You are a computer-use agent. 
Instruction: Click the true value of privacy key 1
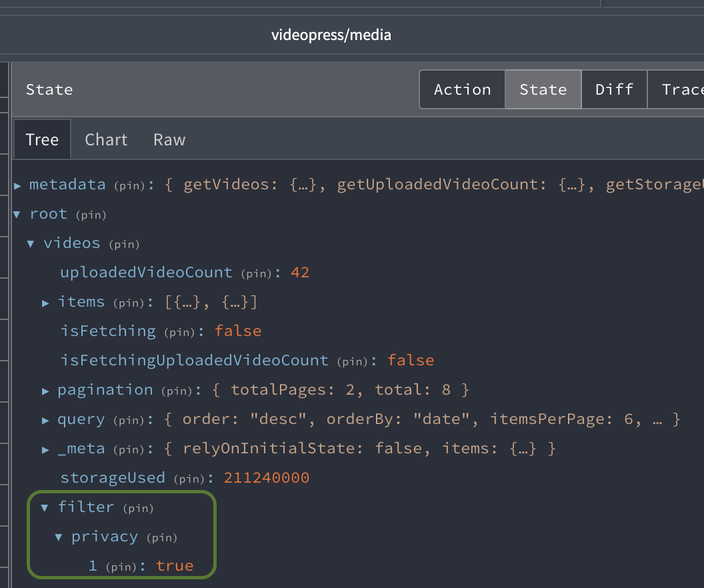175,565
